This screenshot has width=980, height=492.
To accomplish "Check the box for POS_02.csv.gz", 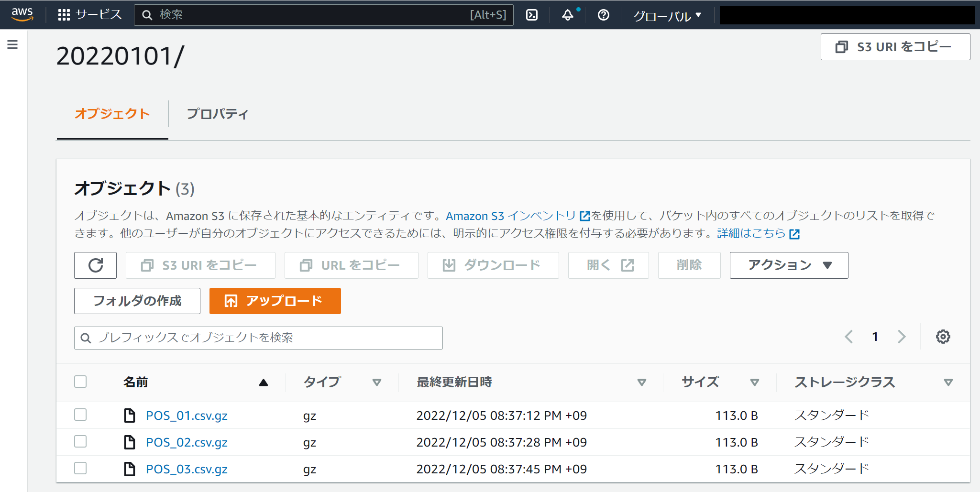I will click(80, 441).
